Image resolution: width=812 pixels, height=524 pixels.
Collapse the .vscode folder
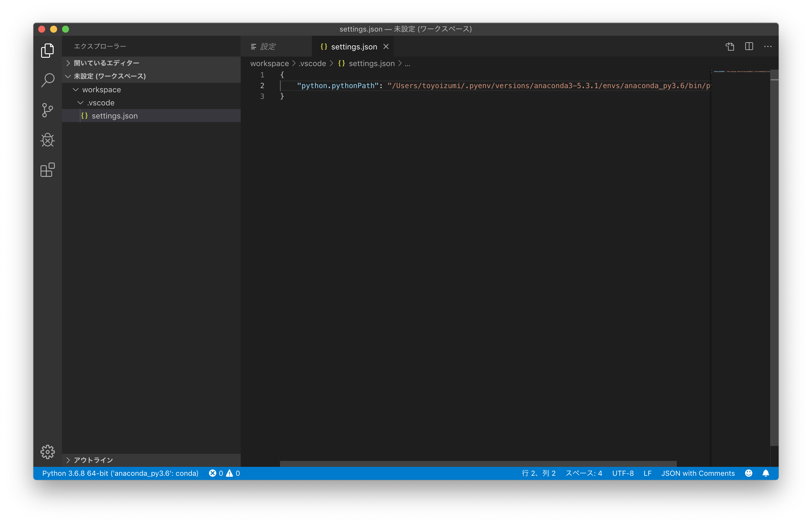[81, 102]
